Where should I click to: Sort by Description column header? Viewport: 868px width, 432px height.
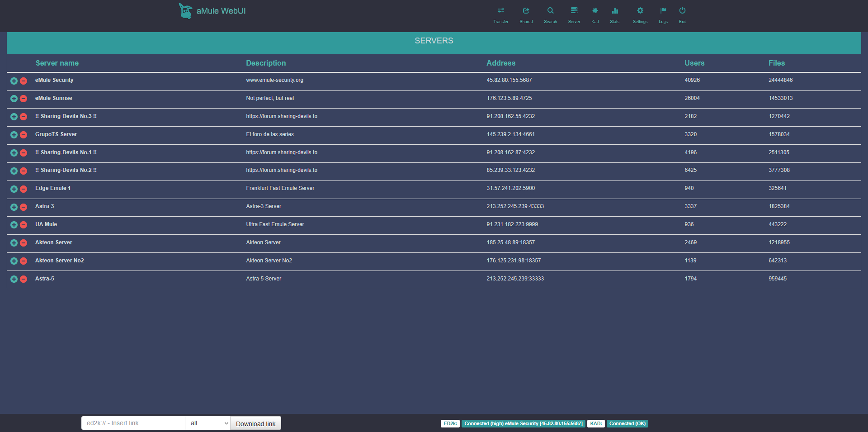click(x=266, y=63)
